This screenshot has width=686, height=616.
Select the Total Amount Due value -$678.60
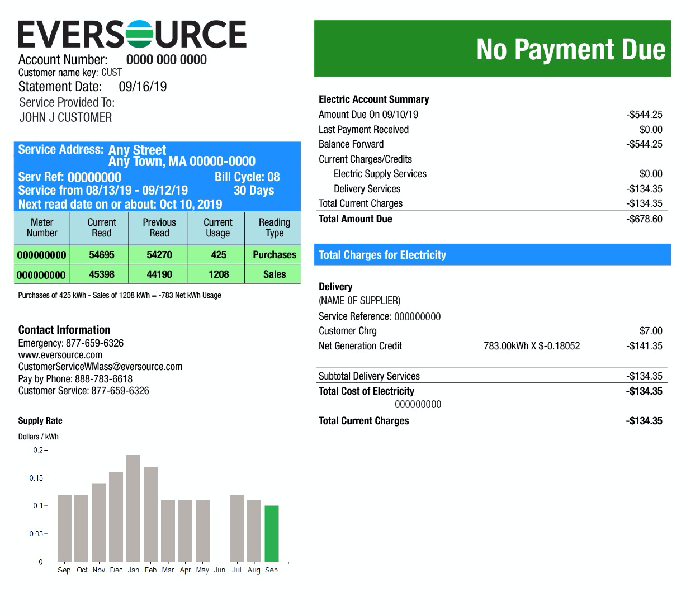pyautogui.click(x=644, y=219)
